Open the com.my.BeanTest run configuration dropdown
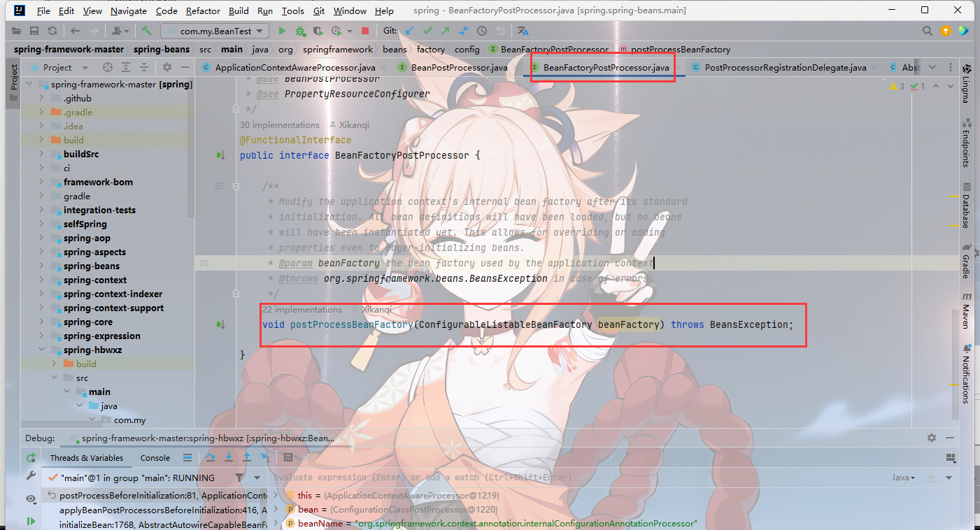The width and height of the screenshot is (980, 530). [x=215, y=31]
